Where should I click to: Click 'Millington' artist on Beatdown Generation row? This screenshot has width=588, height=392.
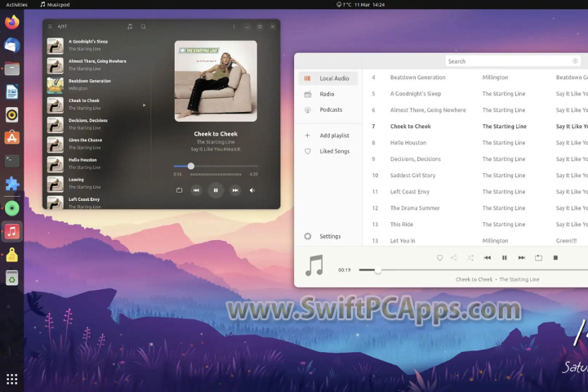click(495, 78)
